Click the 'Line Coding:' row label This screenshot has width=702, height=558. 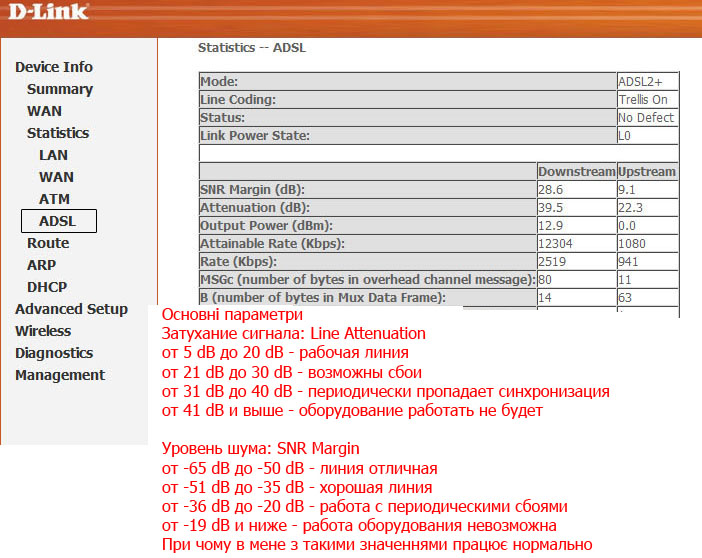tap(238, 100)
